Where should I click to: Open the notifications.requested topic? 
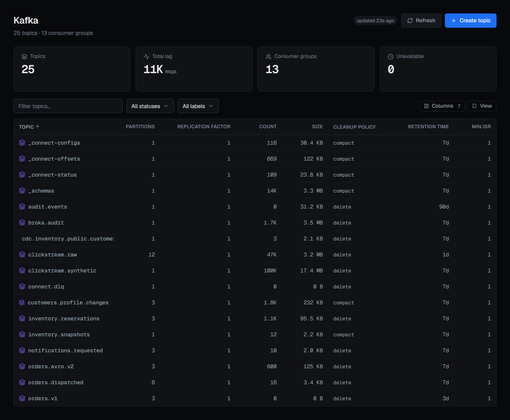[x=66, y=350]
